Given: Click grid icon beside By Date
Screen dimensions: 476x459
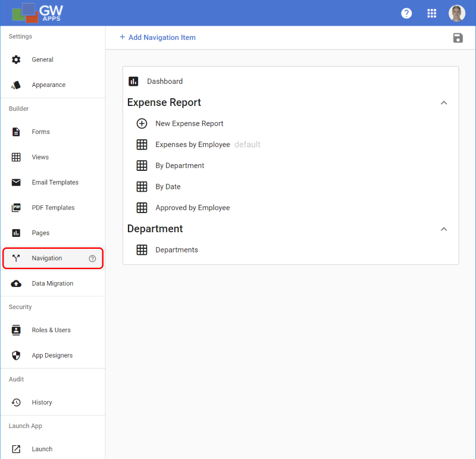Looking at the screenshot, I should (142, 187).
